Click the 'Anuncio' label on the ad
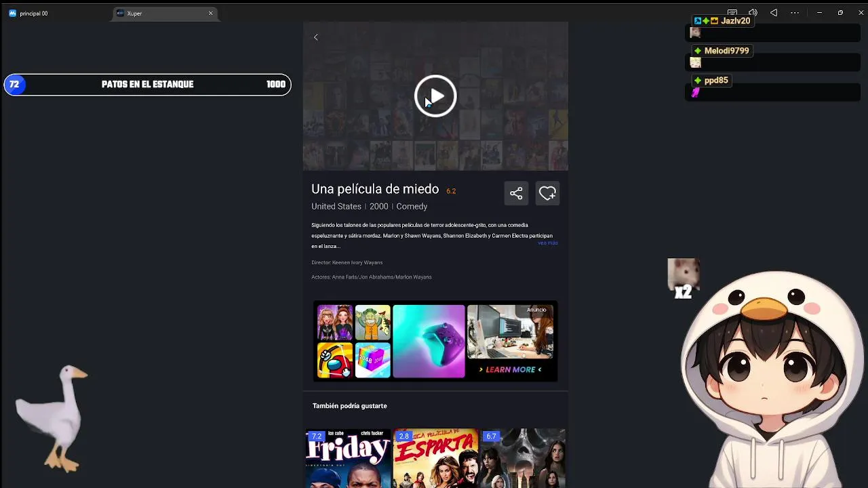Image resolution: width=868 pixels, height=488 pixels. pos(536,310)
